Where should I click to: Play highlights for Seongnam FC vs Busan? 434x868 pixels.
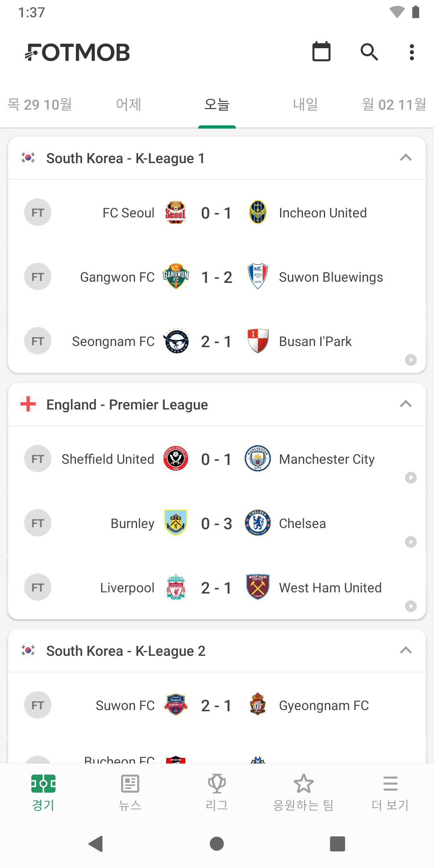coord(411,360)
